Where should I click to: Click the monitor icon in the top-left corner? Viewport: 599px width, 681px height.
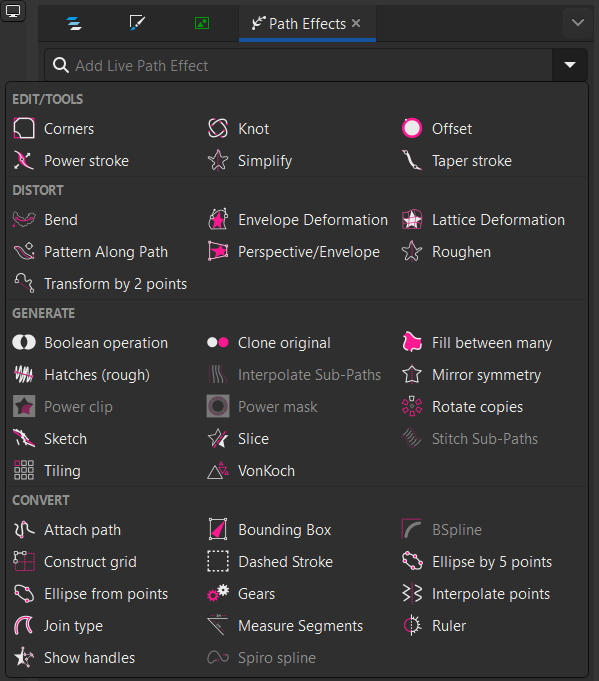[13, 11]
